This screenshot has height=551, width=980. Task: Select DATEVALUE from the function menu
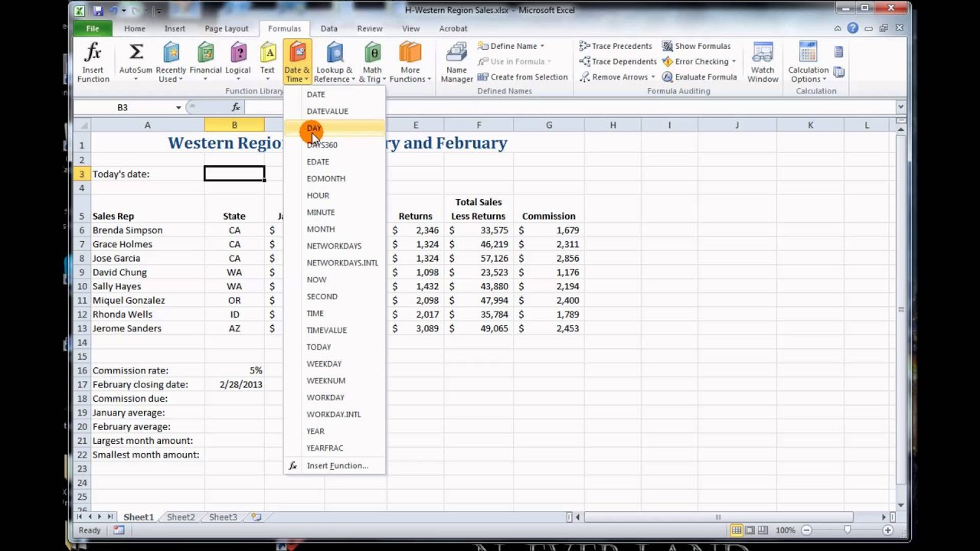tap(335, 111)
